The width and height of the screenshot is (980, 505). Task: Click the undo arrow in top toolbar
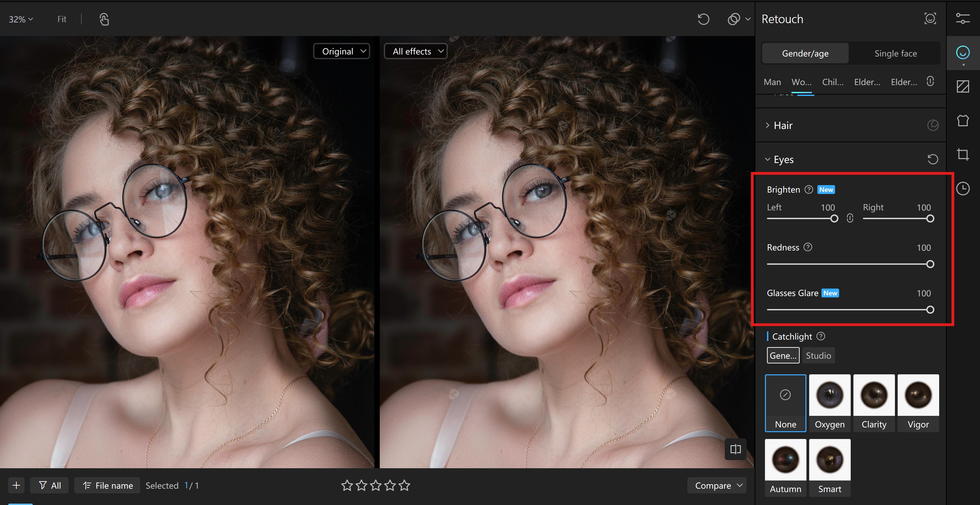tap(703, 19)
